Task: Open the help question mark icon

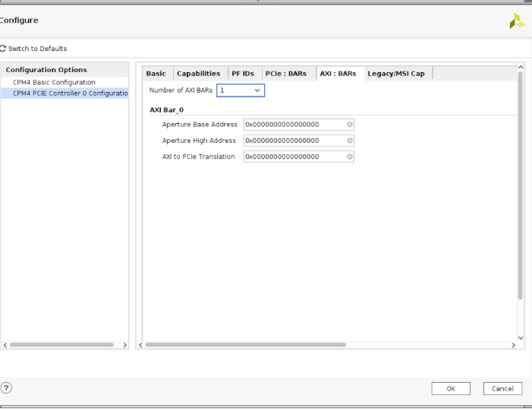Action: coord(6,387)
